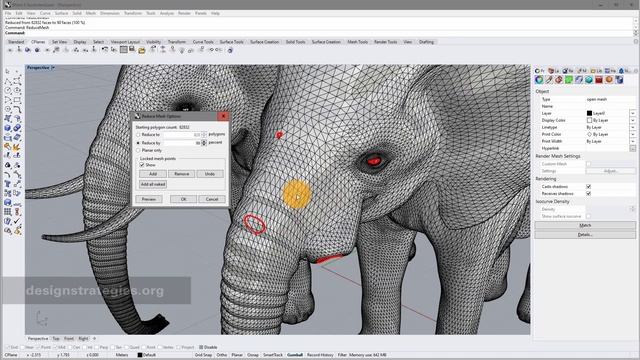Click the red square icon beside orange sphere
Image resolution: width=640 pixels, height=360 pixels.
[599, 80]
